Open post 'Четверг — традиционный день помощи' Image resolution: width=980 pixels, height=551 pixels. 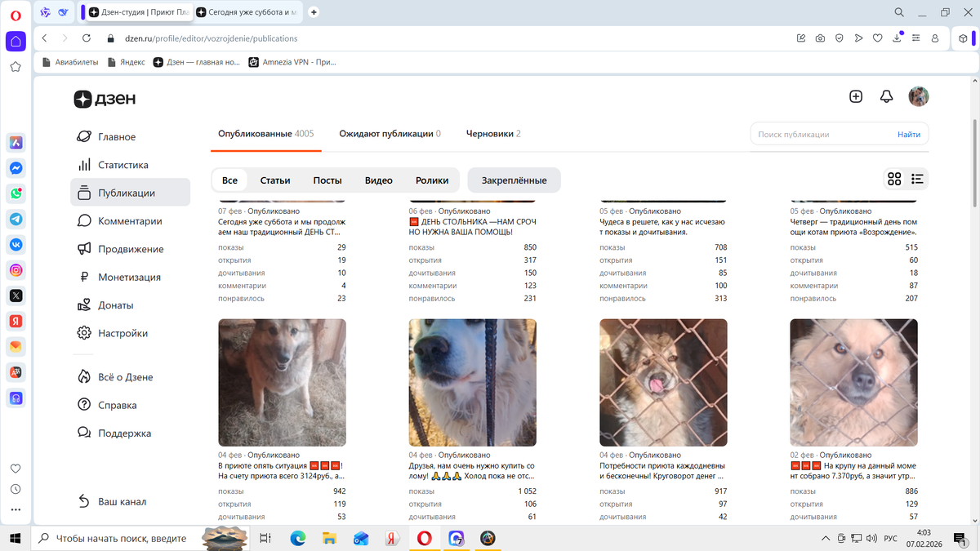pos(854,227)
